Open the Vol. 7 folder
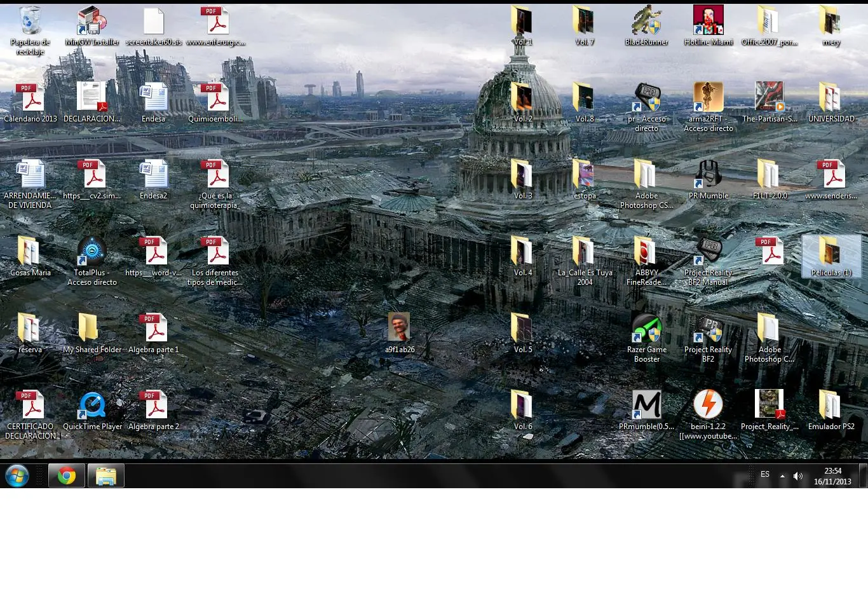Screen dimensions: 868x595 [585, 27]
